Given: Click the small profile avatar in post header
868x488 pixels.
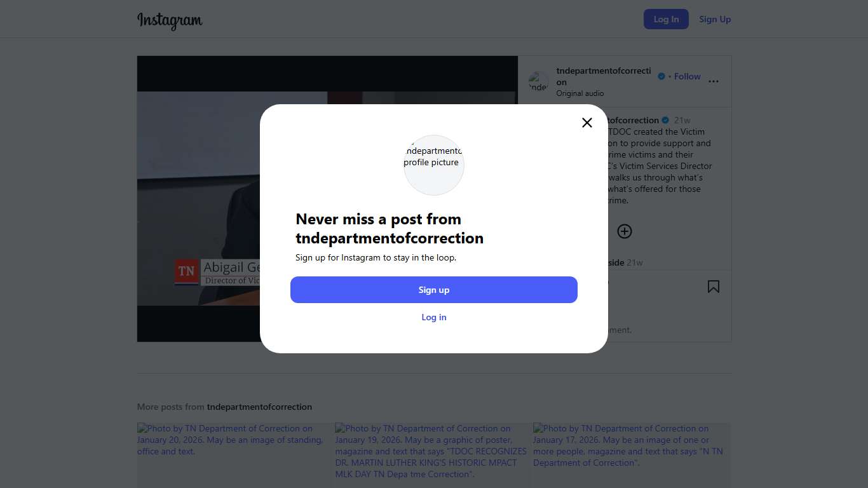Looking at the screenshot, I should pos(539,82).
